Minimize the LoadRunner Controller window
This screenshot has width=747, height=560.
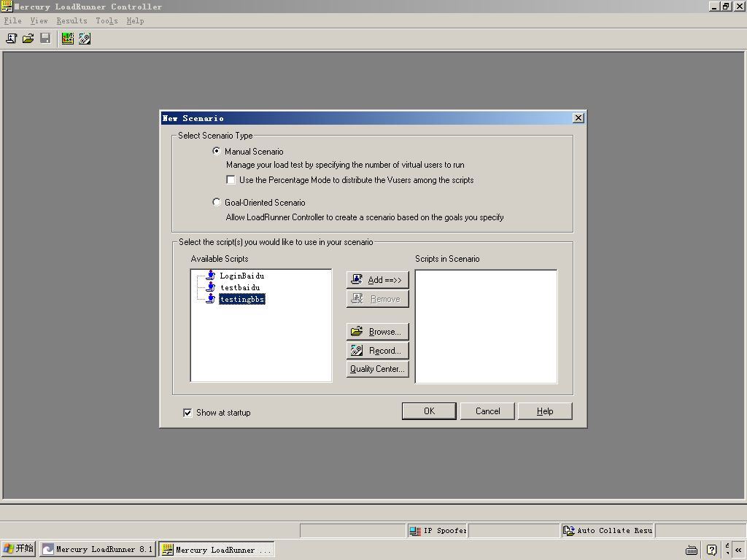714,6
